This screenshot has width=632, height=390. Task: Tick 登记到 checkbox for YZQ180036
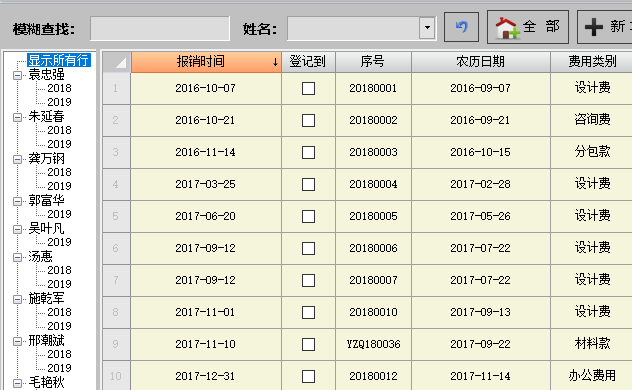coord(308,344)
